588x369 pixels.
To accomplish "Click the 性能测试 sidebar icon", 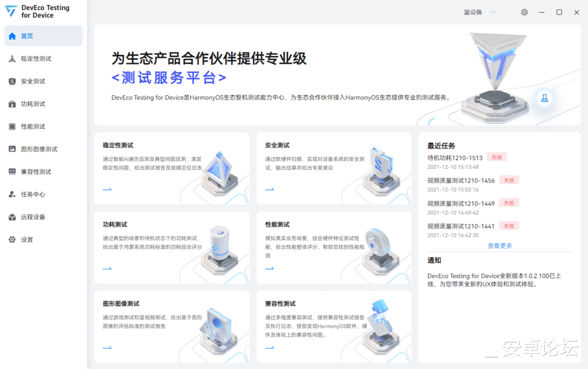I will click(12, 126).
